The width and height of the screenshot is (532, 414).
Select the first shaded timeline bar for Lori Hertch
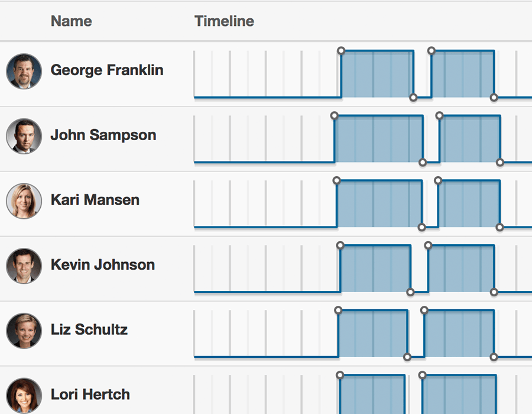(x=371, y=396)
